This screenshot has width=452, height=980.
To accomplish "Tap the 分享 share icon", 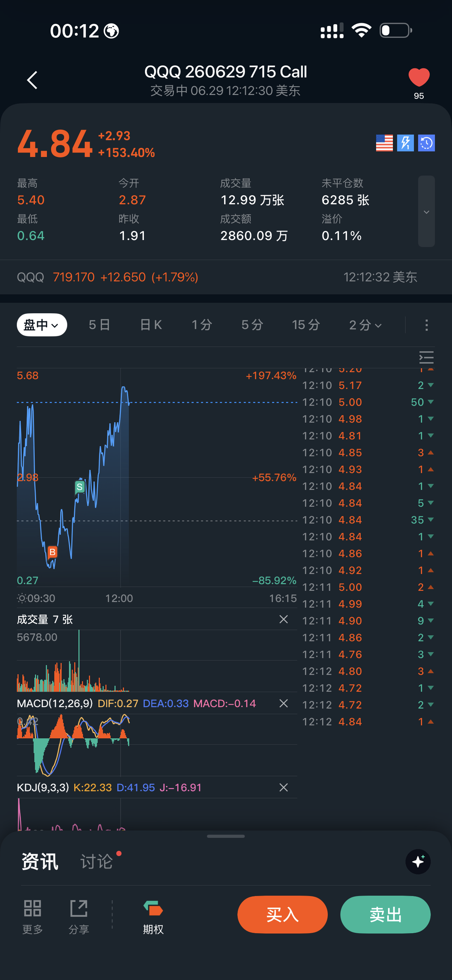I will pos(79,916).
